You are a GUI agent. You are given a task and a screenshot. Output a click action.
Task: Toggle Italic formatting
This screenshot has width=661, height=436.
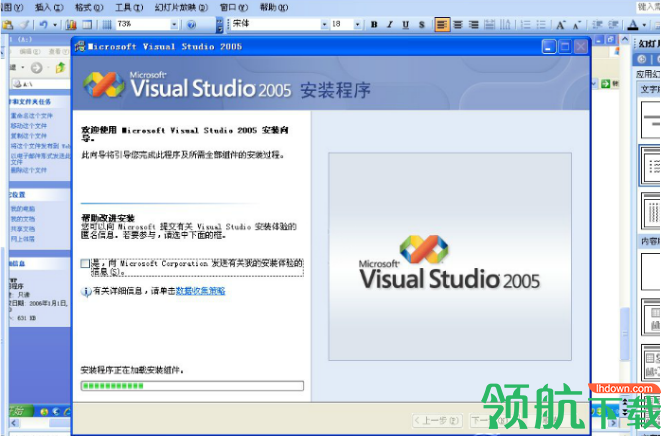[x=390, y=24]
